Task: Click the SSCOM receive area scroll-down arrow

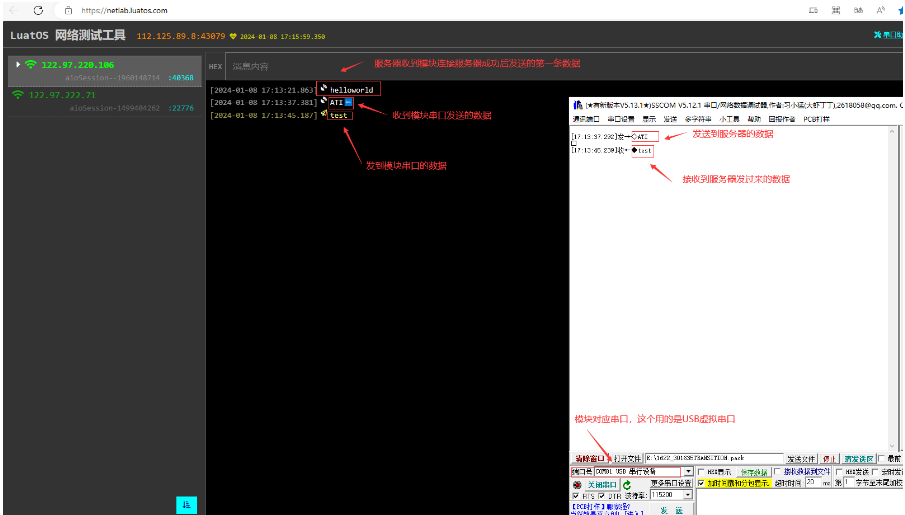Action: click(892, 446)
